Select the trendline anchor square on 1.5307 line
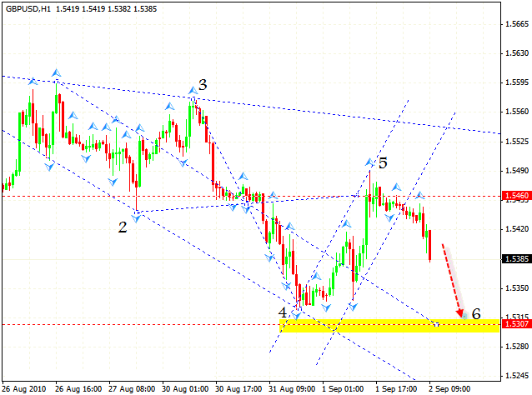The image size is (532, 395). click(437, 324)
